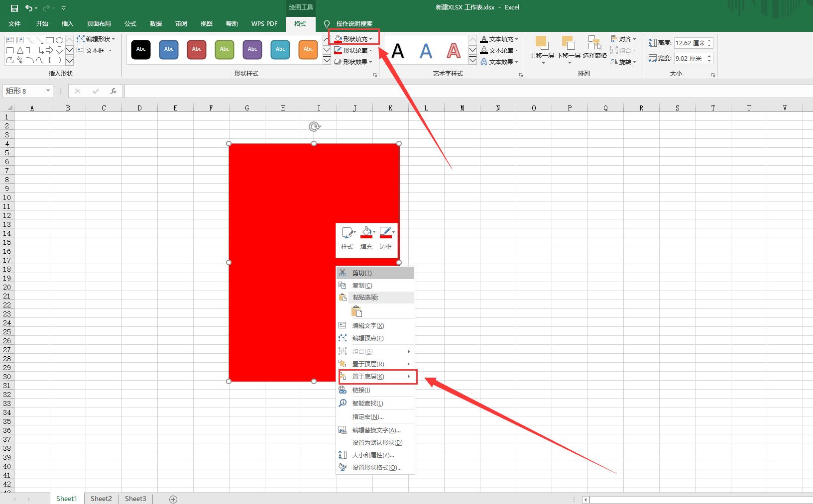The image size is (813, 504).
Task: Click the Save icon in title bar
Action: click(x=14, y=8)
